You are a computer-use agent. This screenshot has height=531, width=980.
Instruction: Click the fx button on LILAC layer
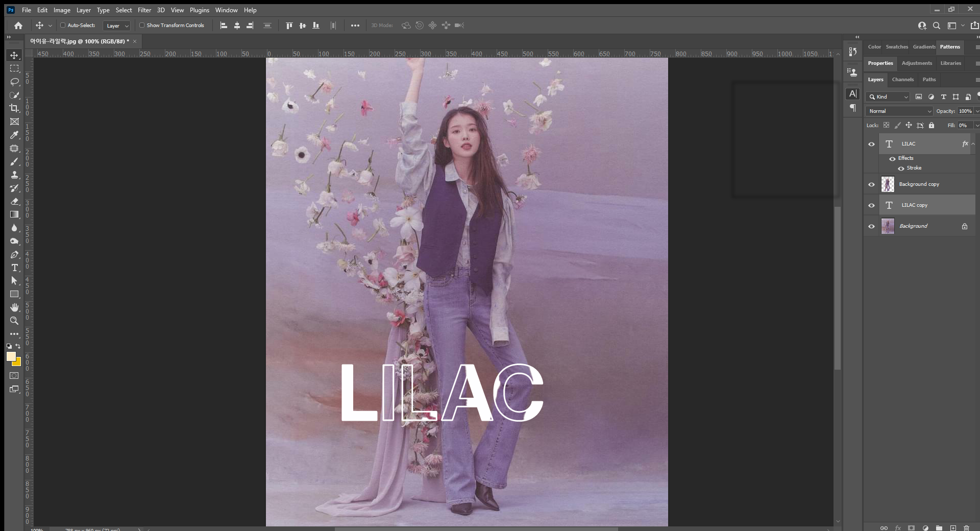coord(965,144)
